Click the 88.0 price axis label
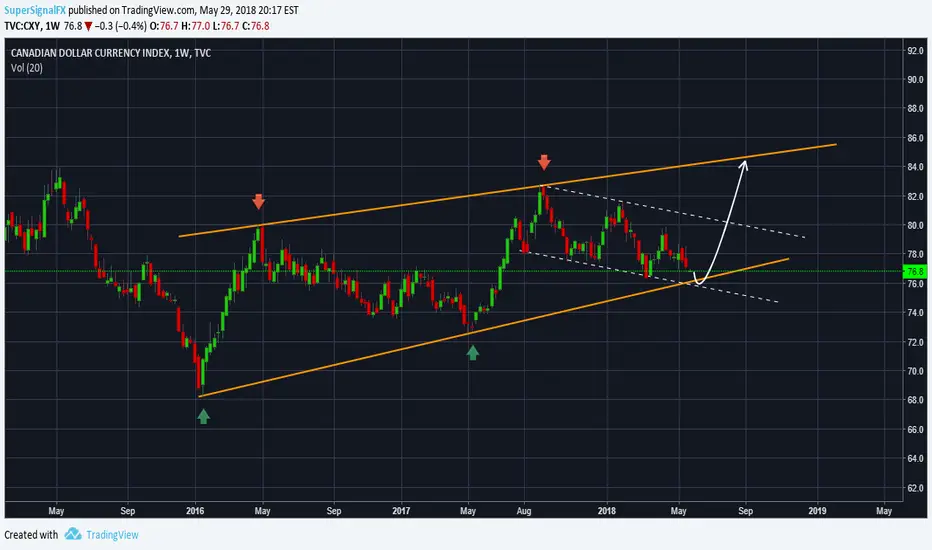Screen dimensions: 932x550 (915, 109)
